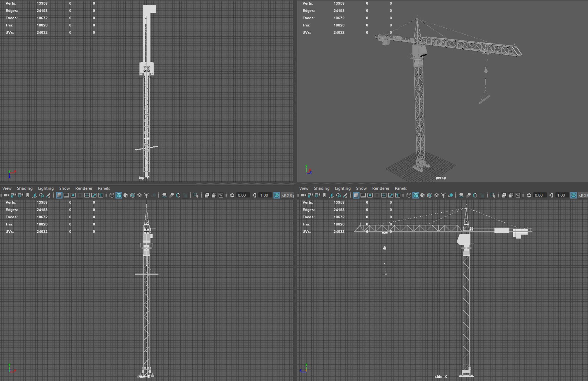The width and height of the screenshot is (588, 381).
Task: Click Bookmarks icon in front panel toolbar
Action: 28,195
